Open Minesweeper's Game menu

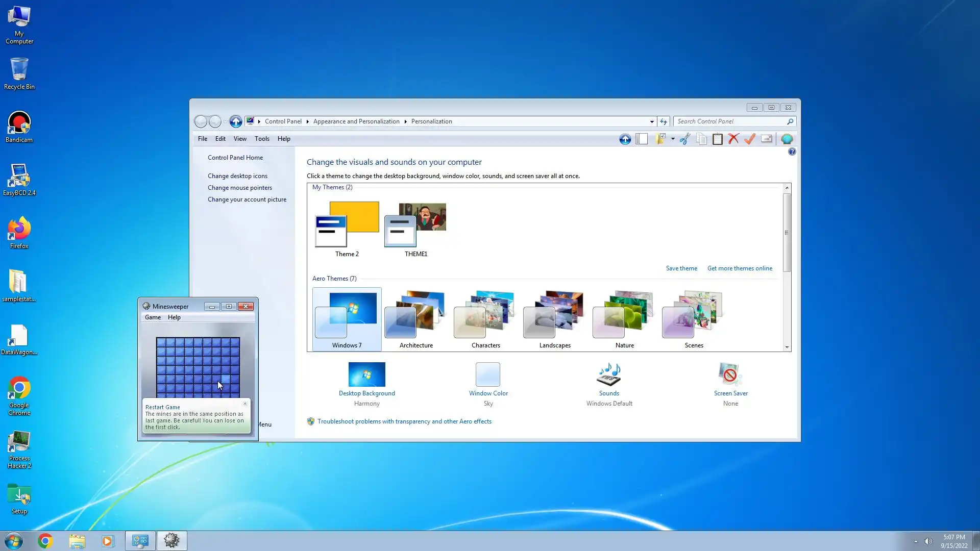pyautogui.click(x=153, y=317)
